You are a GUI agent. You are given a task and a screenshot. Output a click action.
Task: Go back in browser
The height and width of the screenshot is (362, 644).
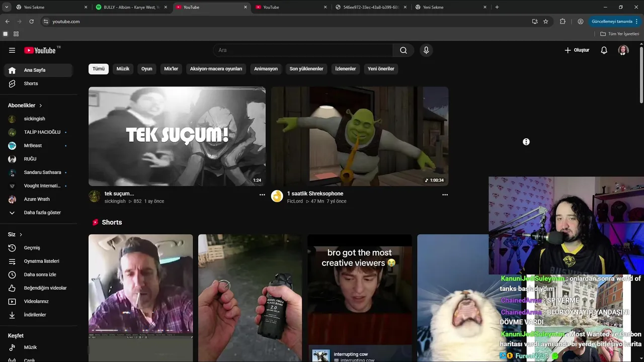[7, 22]
